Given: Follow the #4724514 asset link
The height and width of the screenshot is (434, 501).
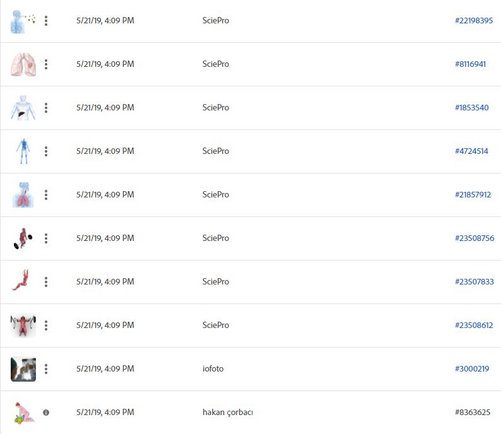Looking at the screenshot, I should coord(471,151).
